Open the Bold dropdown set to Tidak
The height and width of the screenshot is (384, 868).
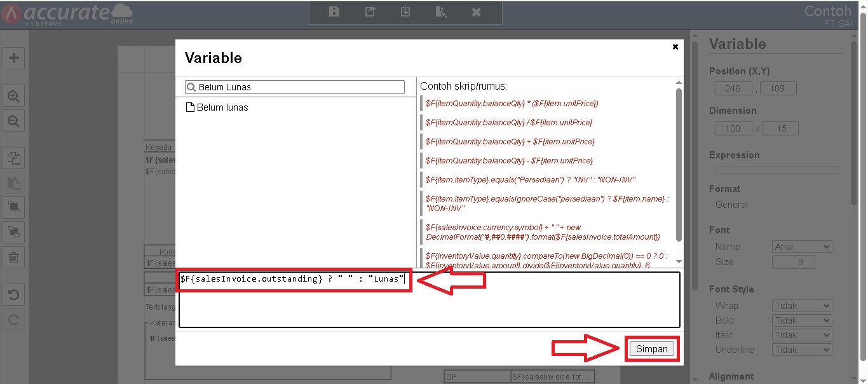coord(802,320)
